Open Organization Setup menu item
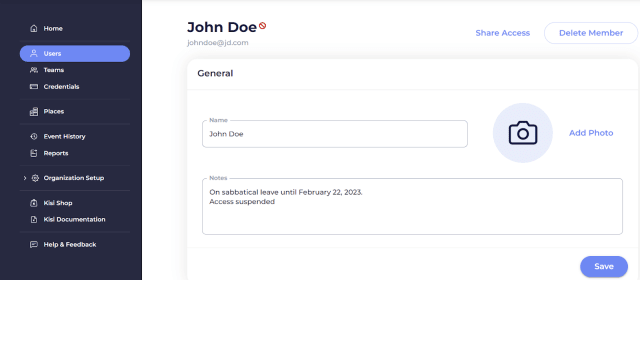This screenshot has height=360, width=640. 75,178
